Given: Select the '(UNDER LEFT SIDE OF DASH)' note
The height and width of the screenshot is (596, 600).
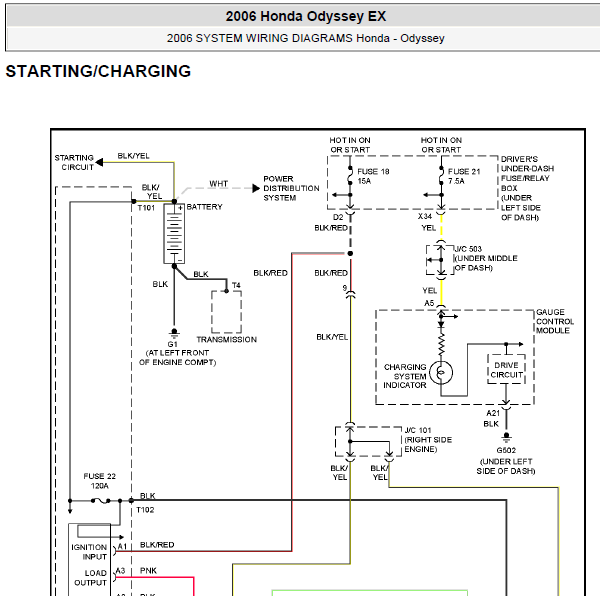Looking at the screenshot, I should click(x=506, y=466).
